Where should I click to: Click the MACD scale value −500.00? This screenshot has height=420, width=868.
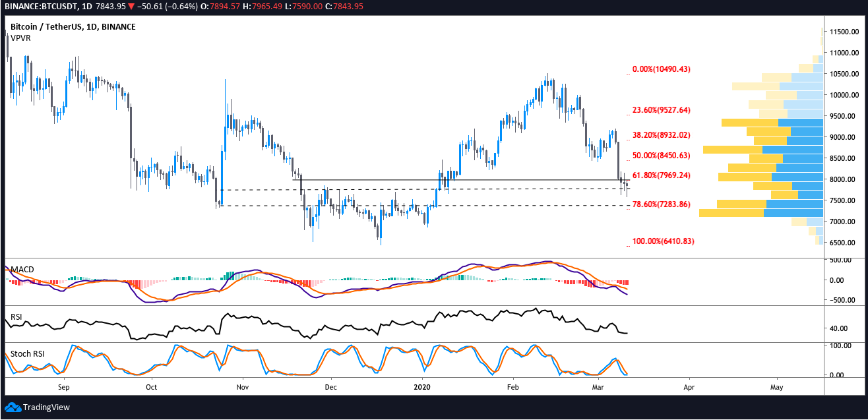[x=844, y=301]
